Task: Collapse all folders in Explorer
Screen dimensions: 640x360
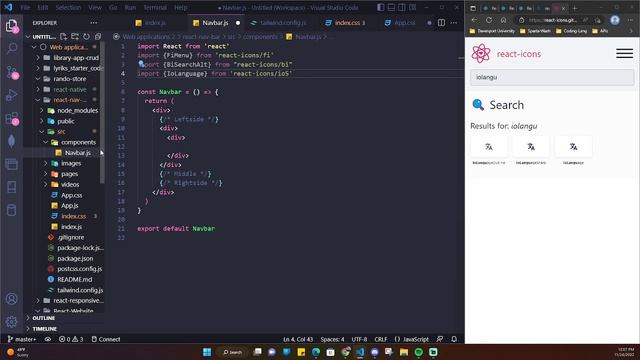Action: point(98,36)
